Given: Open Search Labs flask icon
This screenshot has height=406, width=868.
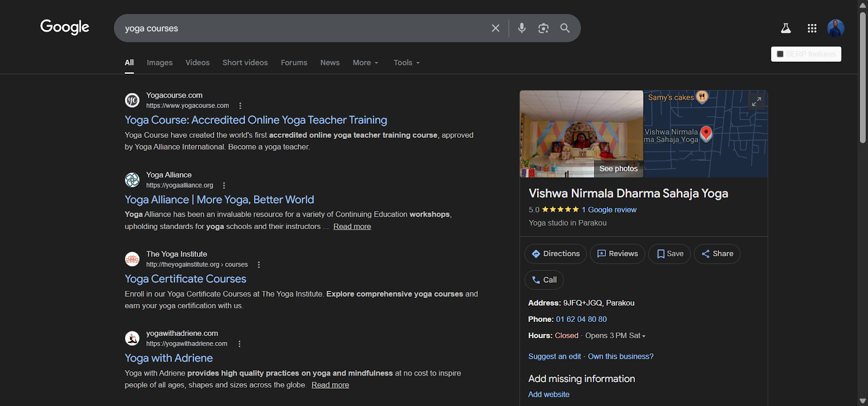Looking at the screenshot, I should pos(786,28).
